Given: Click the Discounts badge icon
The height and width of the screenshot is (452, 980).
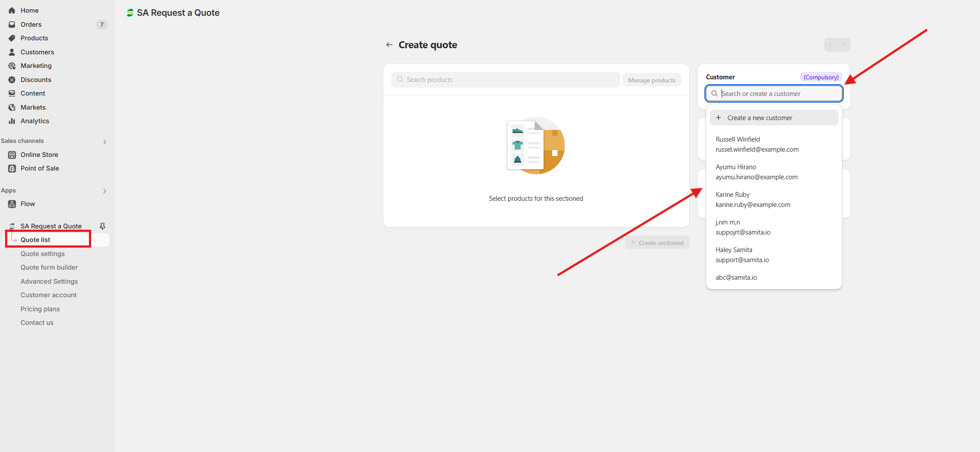Looking at the screenshot, I should [x=12, y=80].
